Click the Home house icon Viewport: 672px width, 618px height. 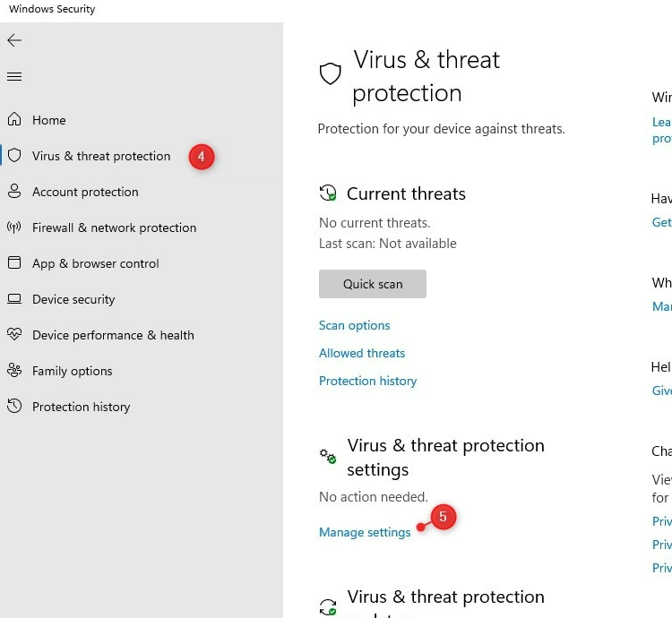tap(14, 120)
